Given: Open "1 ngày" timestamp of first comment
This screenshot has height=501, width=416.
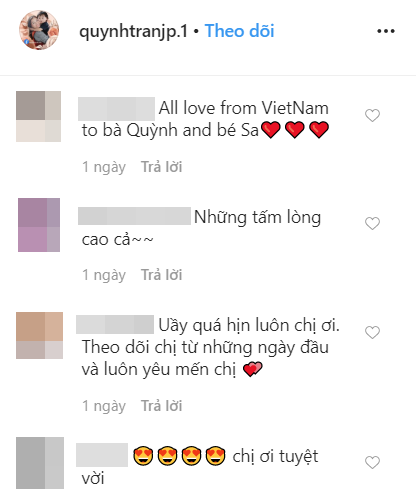Looking at the screenshot, I should 104,167.
